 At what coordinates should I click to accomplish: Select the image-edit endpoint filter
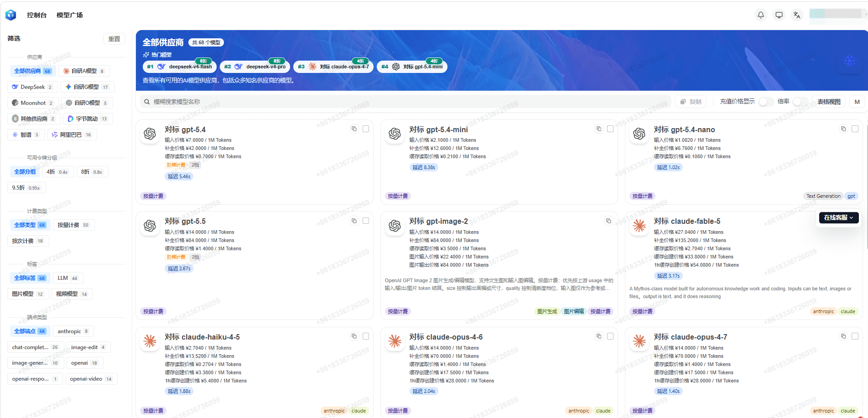(88, 347)
